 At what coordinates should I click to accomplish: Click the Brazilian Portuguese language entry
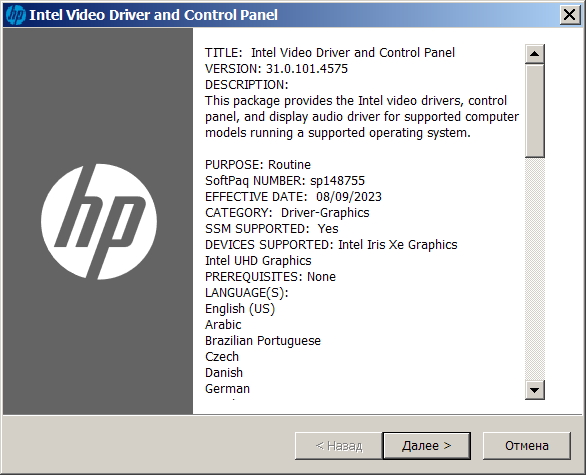(x=263, y=341)
